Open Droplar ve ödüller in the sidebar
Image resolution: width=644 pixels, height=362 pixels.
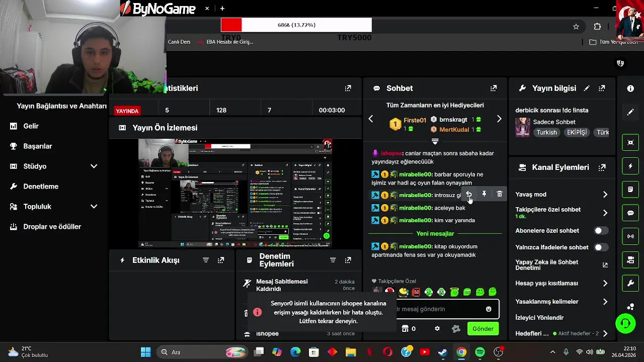[52, 227]
